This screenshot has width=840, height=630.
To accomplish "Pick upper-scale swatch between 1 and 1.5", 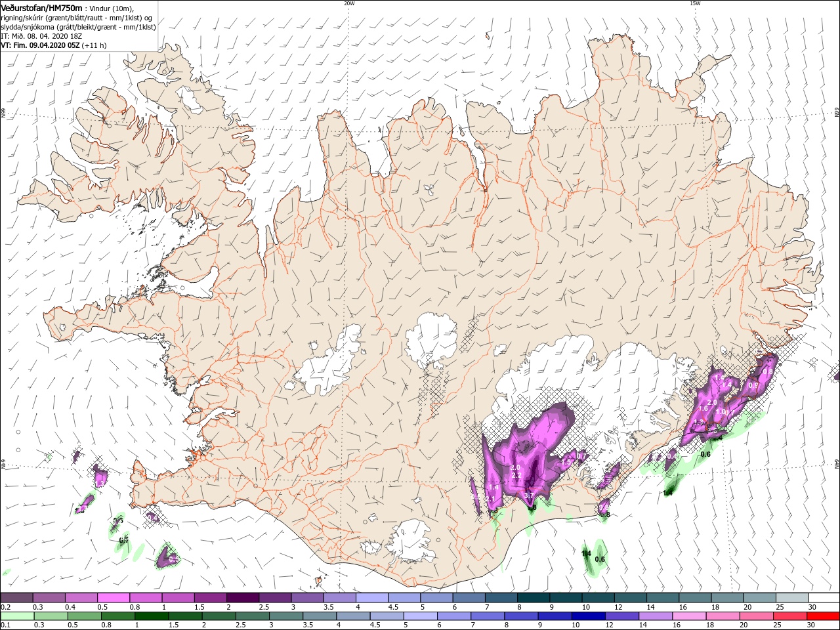I will coord(178,598).
